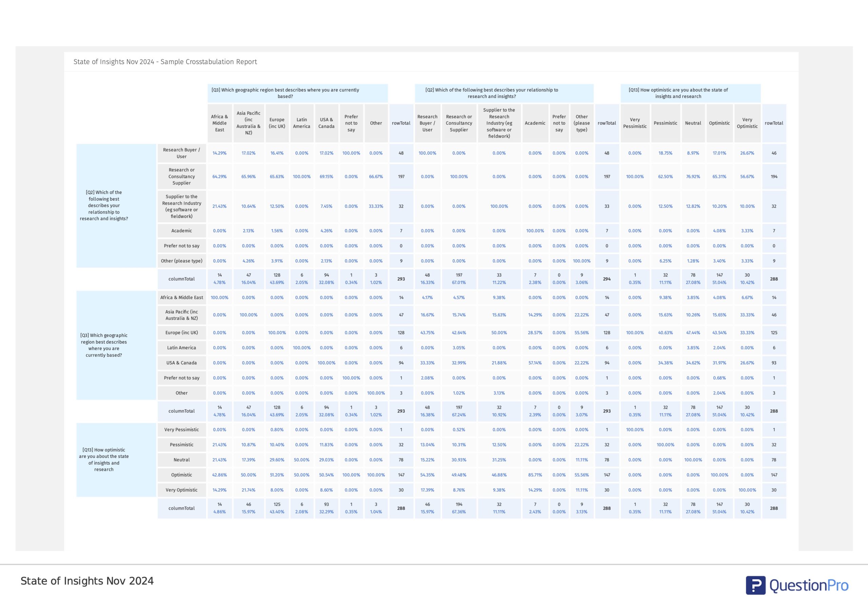Click the 'Research Buyer / User' row header
The height and width of the screenshot is (613, 868).
point(182,153)
